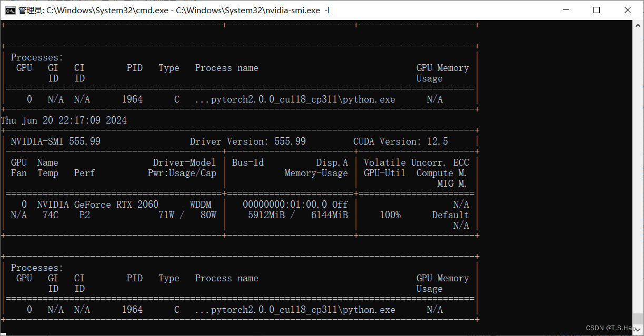Click the Memory-Usage header
Viewport: 644px width, 336px height.
(316, 173)
